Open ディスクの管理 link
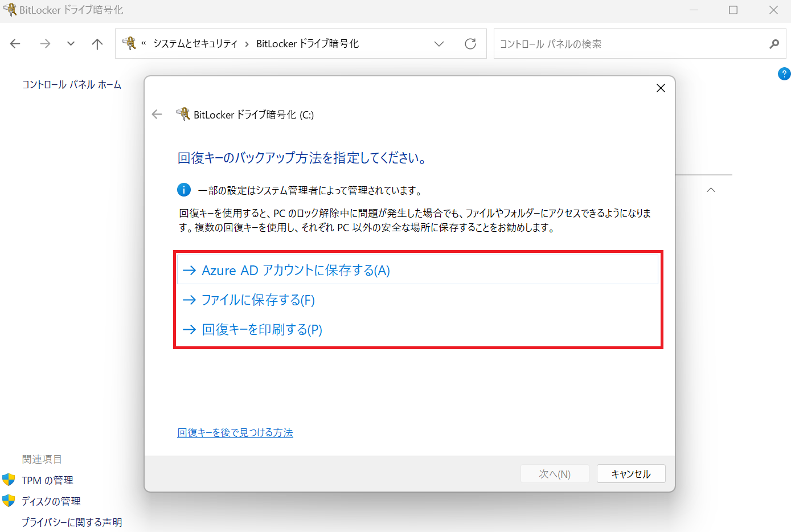The height and width of the screenshot is (532, 791). (51, 501)
